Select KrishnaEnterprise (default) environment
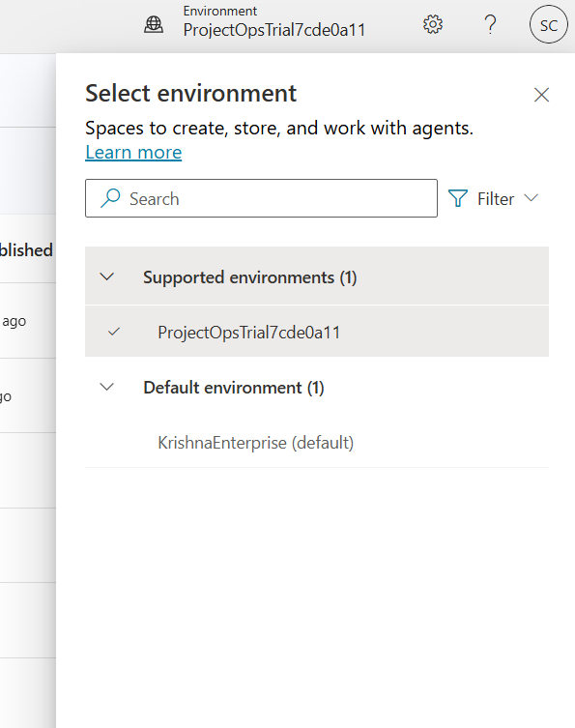This screenshot has width=575, height=728. [317, 442]
